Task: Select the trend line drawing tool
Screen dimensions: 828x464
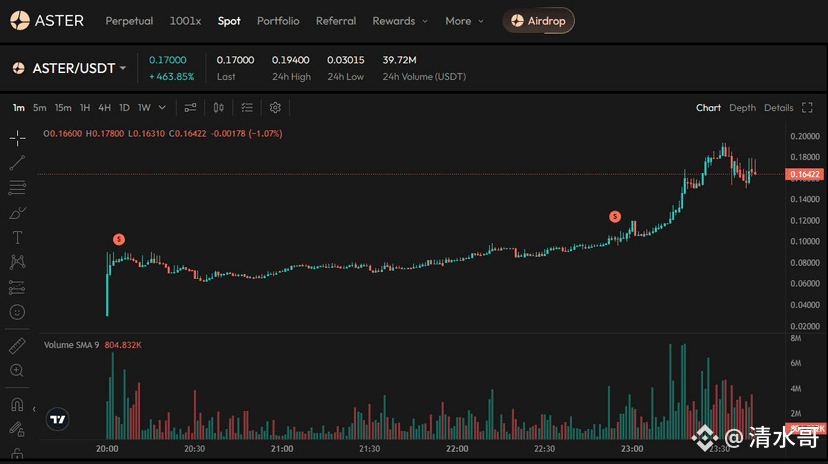Action: point(17,163)
